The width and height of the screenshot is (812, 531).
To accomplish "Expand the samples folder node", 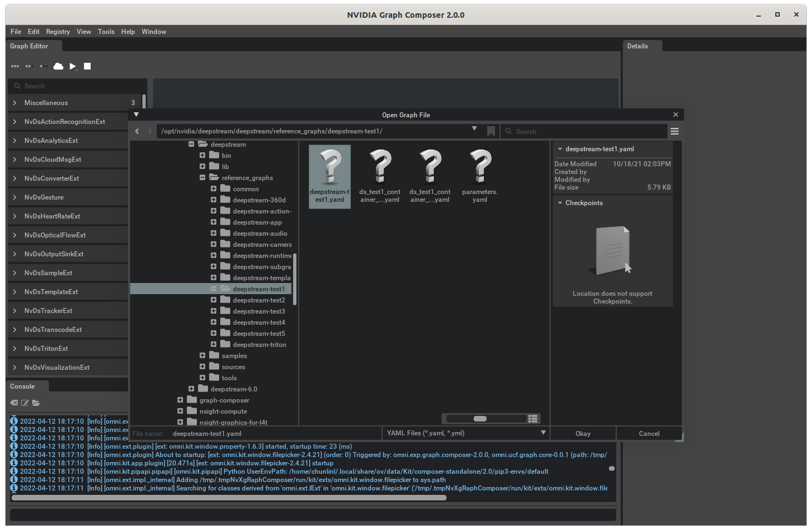I will pos(202,355).
